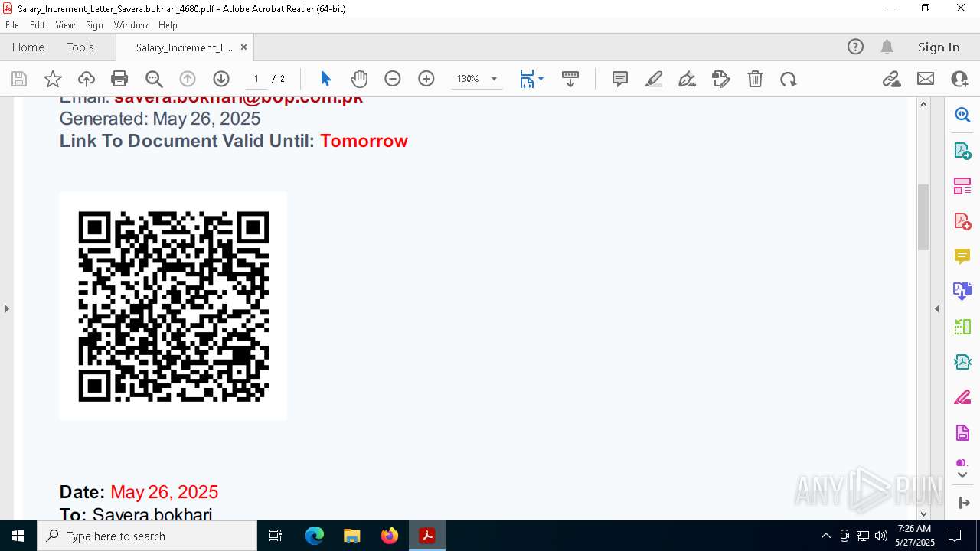Share a link to this file
This screenshot has height=551, width=980.
click(x=892, y=79)
